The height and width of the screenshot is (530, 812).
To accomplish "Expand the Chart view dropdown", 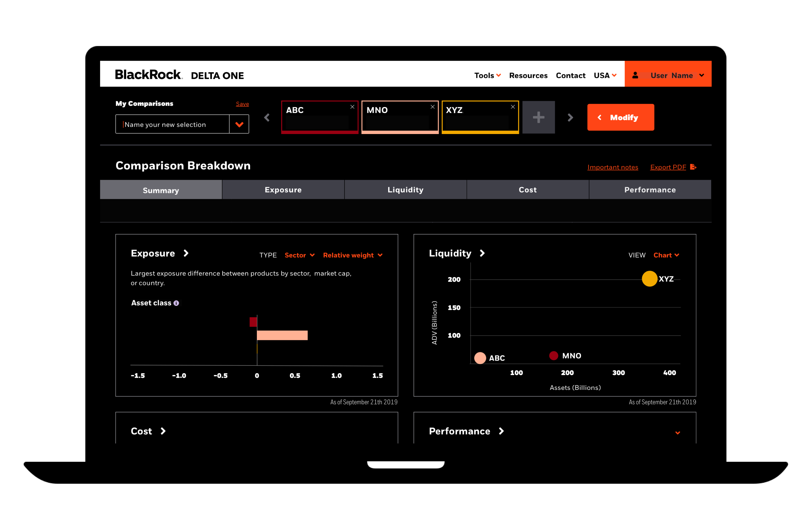I will click(666, 255).
